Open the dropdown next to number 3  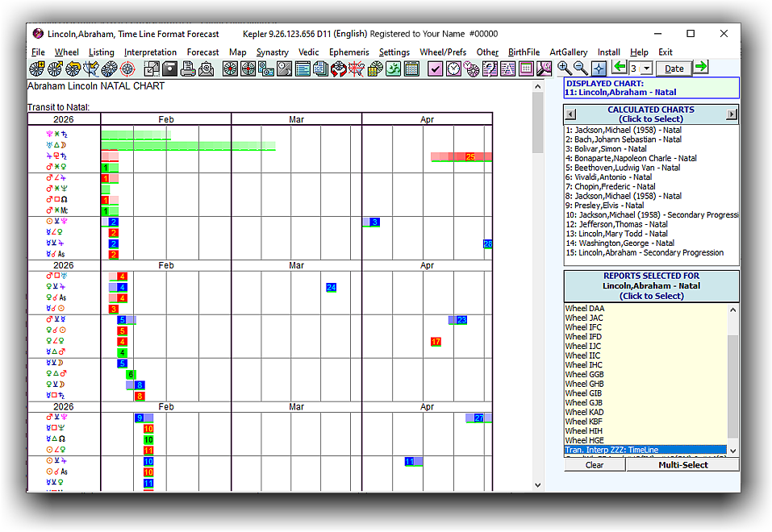[x=646, y=69]
